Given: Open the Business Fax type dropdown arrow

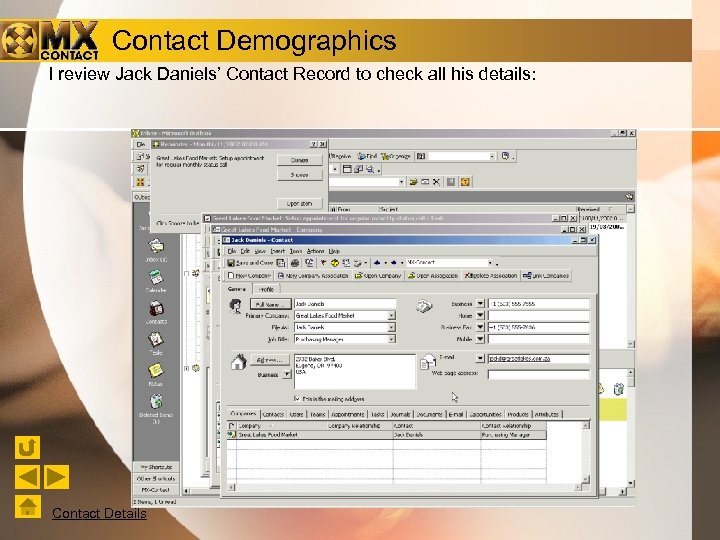Looking at the screenshot, I should tap(480, 327).
